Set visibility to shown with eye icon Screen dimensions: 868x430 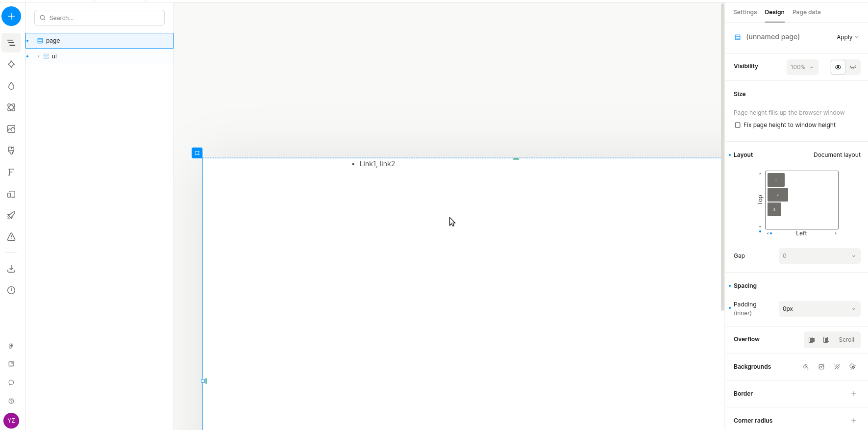click(x=838, y=67)
